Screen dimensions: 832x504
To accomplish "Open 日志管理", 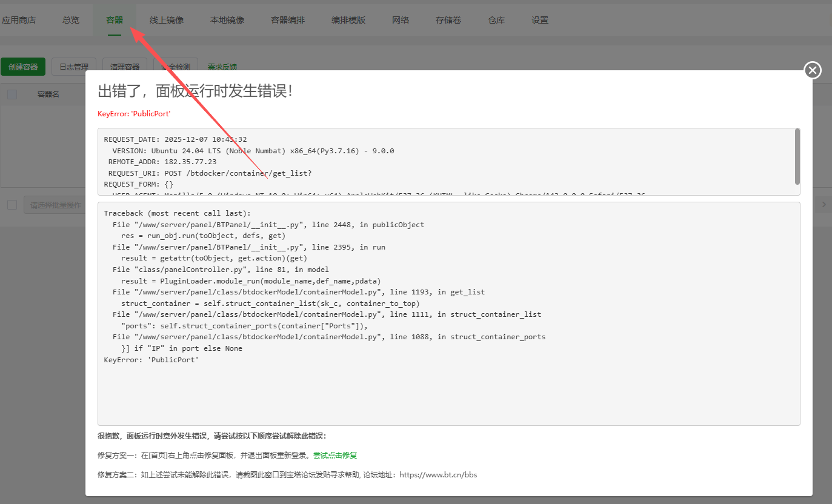I will (73, 67).
